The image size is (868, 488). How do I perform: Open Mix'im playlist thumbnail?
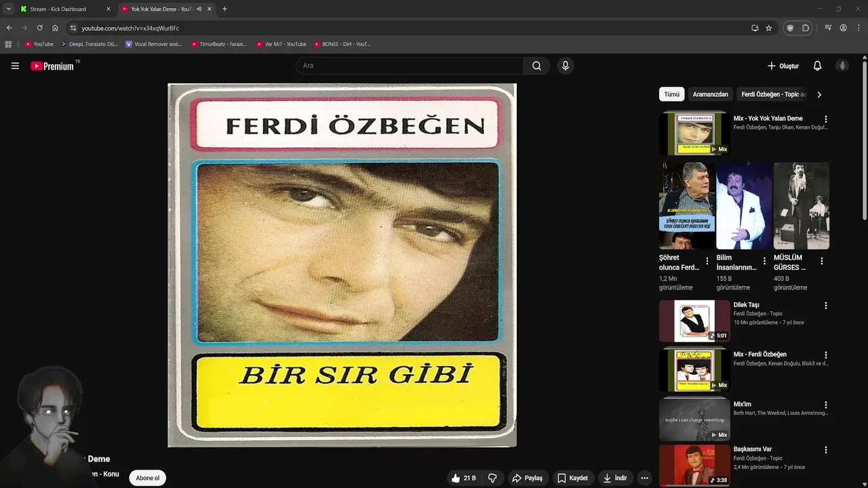coord(694,420)
